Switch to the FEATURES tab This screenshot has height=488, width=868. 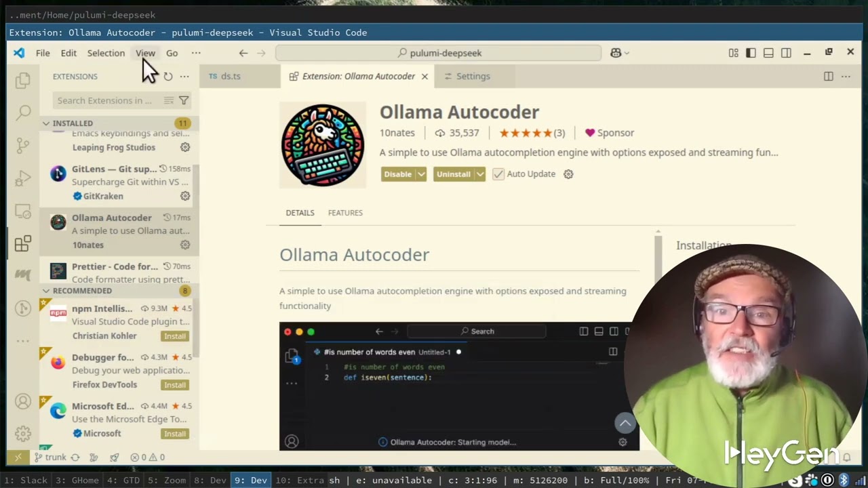click(345, 213)
